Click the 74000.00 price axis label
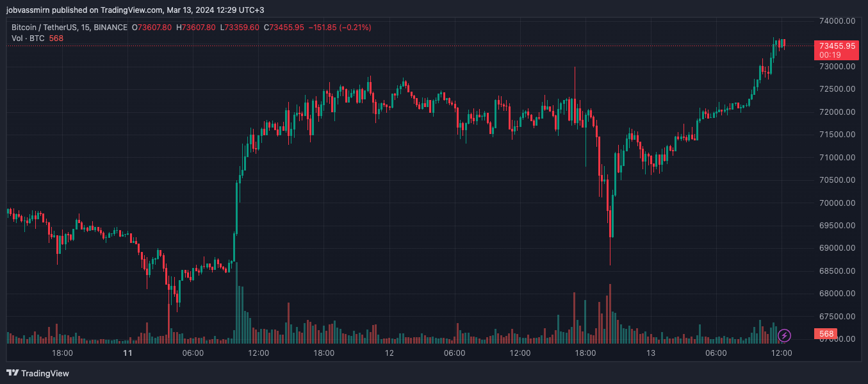The height and width of the screenshot is (384, 868). pos(837,21)
